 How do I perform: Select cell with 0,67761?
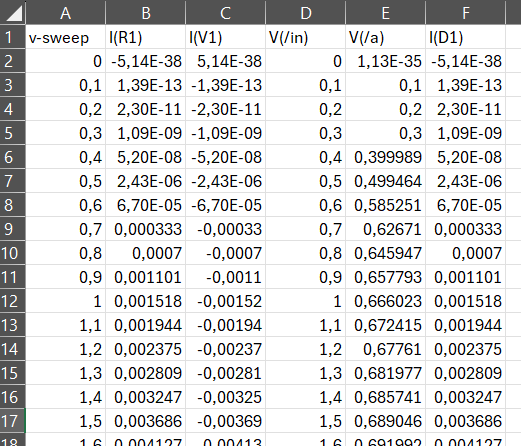(386, 349)
